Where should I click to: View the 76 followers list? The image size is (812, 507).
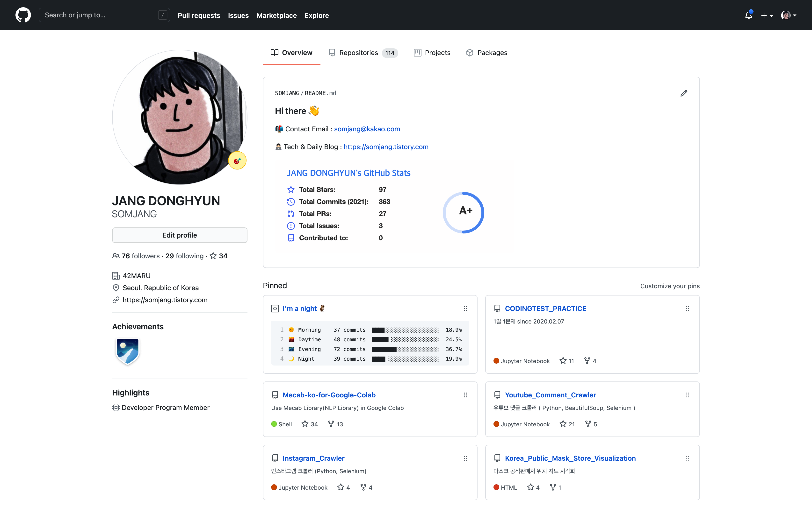[x=140, y=256]
